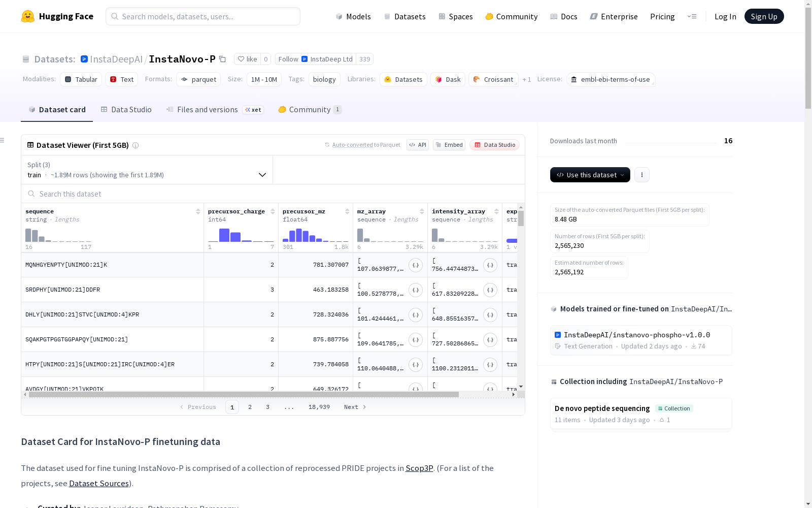Filter by the parquet format tag
This screenshot has width=812, height=508.
[x=198, y=79]
